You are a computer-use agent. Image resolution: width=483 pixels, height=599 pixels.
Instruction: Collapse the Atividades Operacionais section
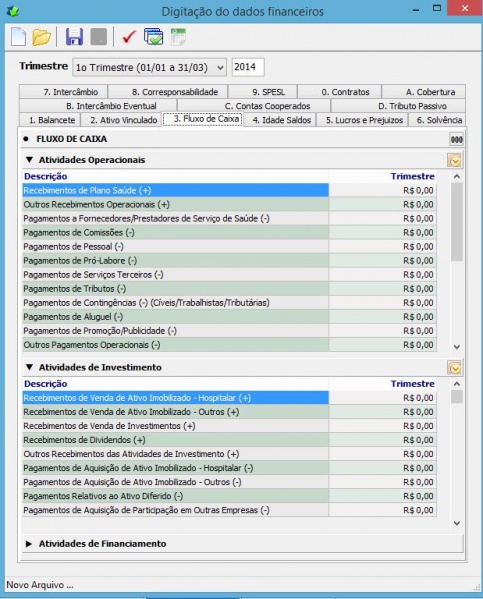[29, 160]
